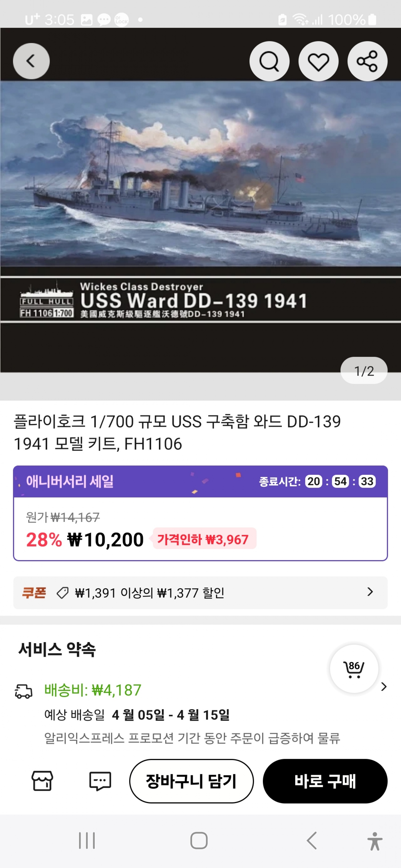Expand coupon discount details chevron

click(x=370, y=592)
